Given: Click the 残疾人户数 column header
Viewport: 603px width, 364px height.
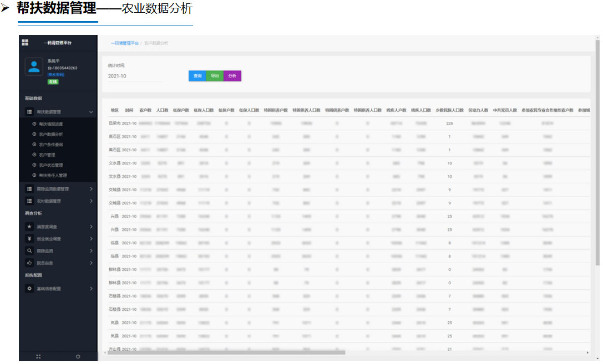Looking at the screenshot, I should pyautogui.click(x=396, y=110).
